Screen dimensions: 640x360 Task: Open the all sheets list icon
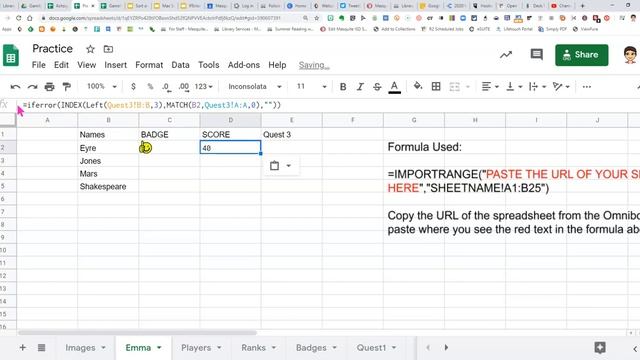pos(41,348)
